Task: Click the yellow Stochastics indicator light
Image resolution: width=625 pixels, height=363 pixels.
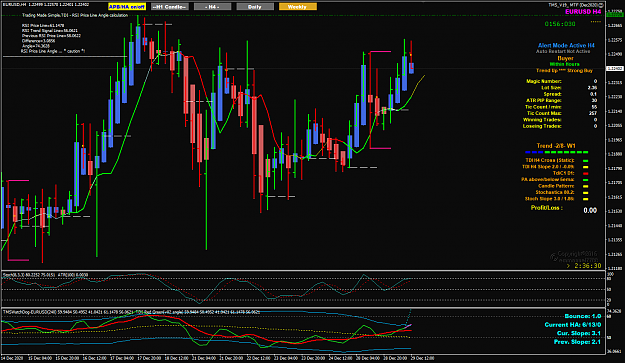Action: (586, 192)
